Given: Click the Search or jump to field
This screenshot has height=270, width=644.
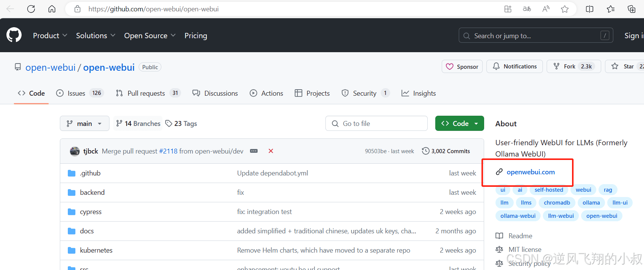Looking at the screenshot, I should click(x=536, y=36).
